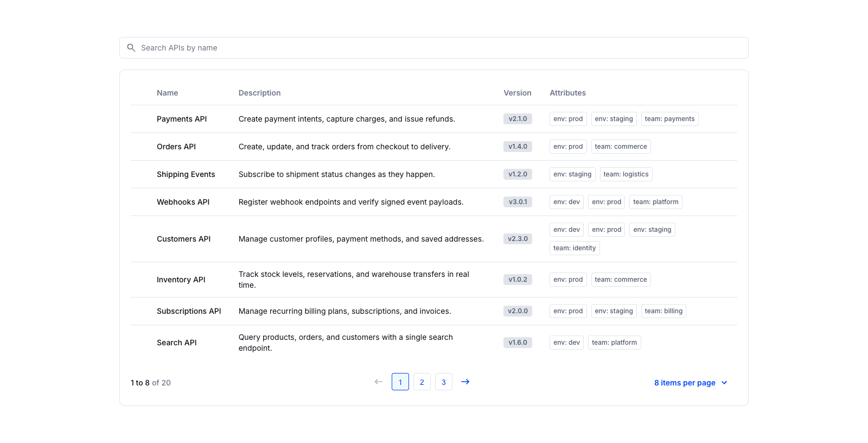Click env: staging tag in Shipping Events row
This screenshot has width=868, height=443.
tap(572, 174)
